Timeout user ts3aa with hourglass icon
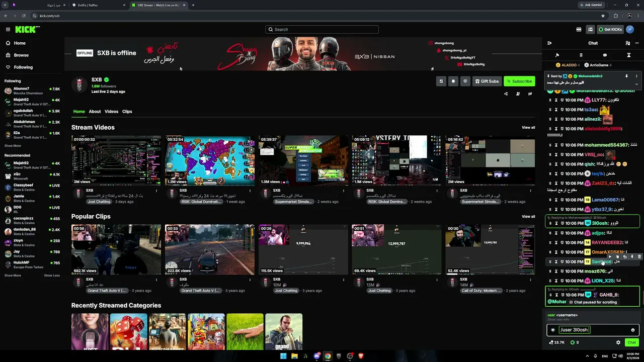The image size is (644, 362). point(556,110)
